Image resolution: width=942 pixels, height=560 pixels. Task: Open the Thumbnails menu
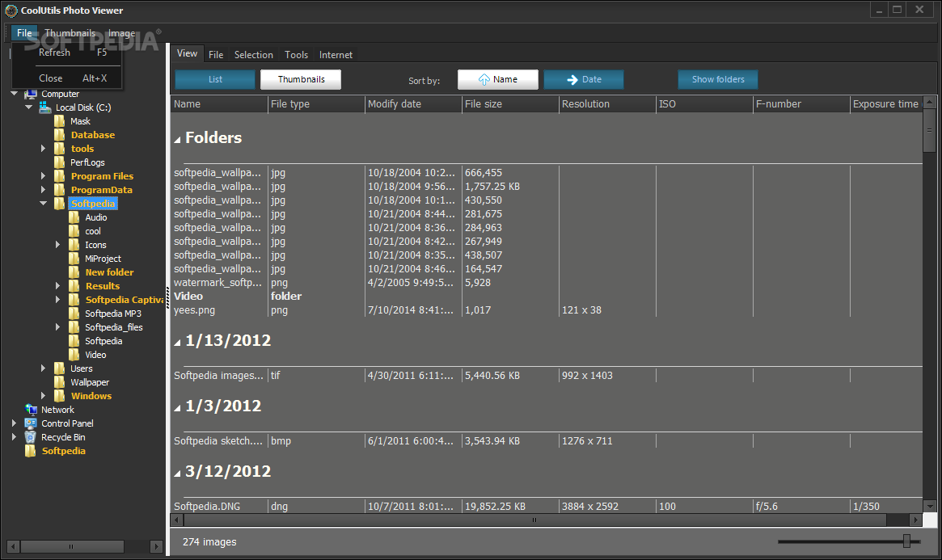70,33
